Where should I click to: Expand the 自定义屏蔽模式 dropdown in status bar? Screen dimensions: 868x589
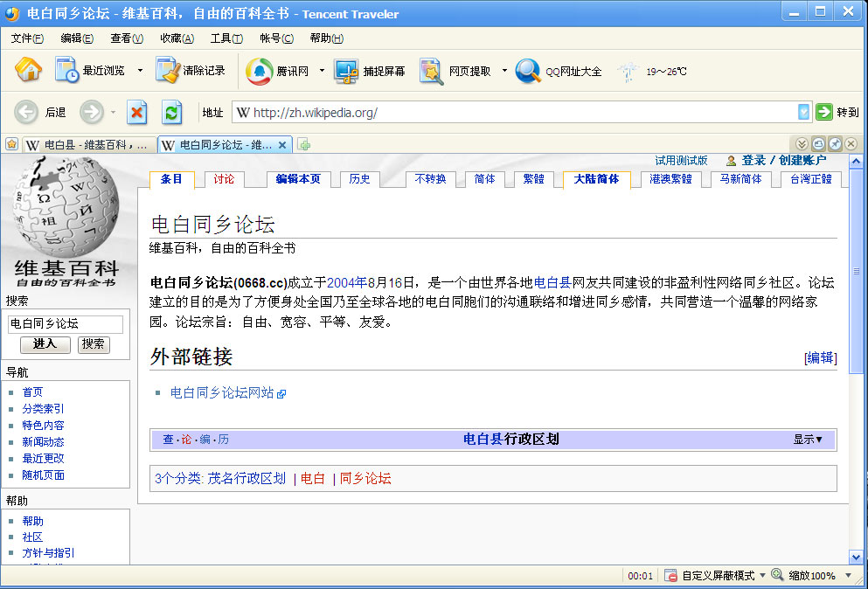click(x=762, y=576)
